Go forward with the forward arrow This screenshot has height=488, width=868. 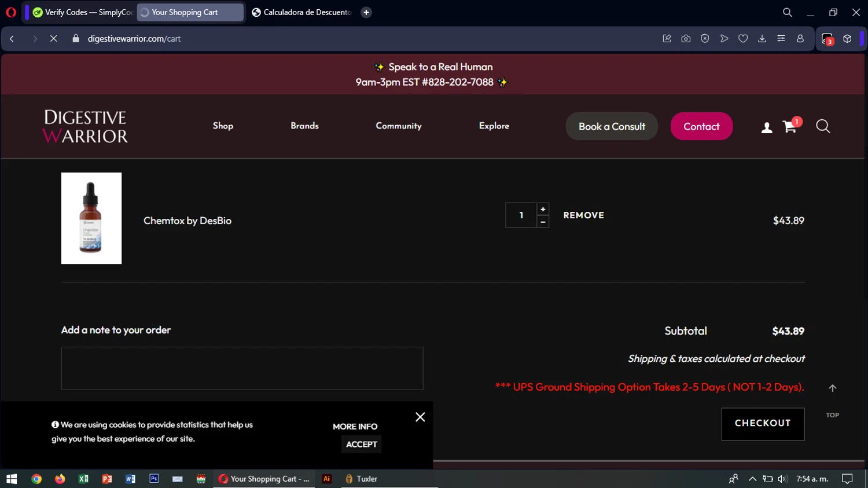[x=35, y=39]
